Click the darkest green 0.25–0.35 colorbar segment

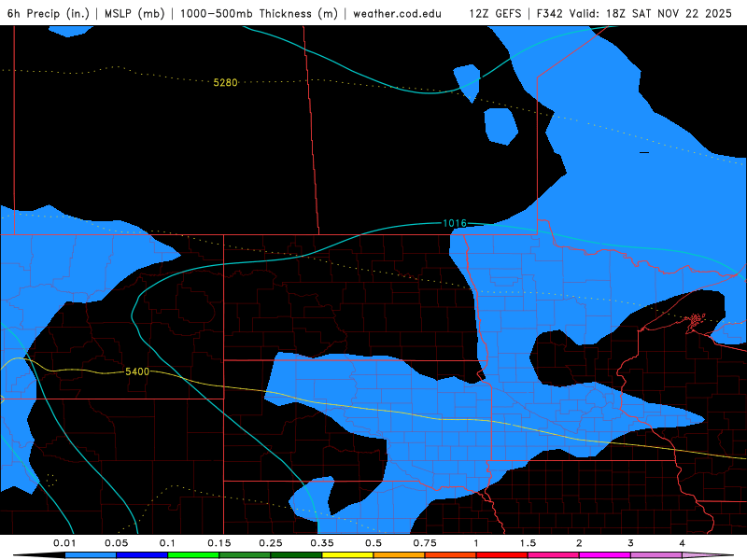pyautogui.click(x=296, y=555)
